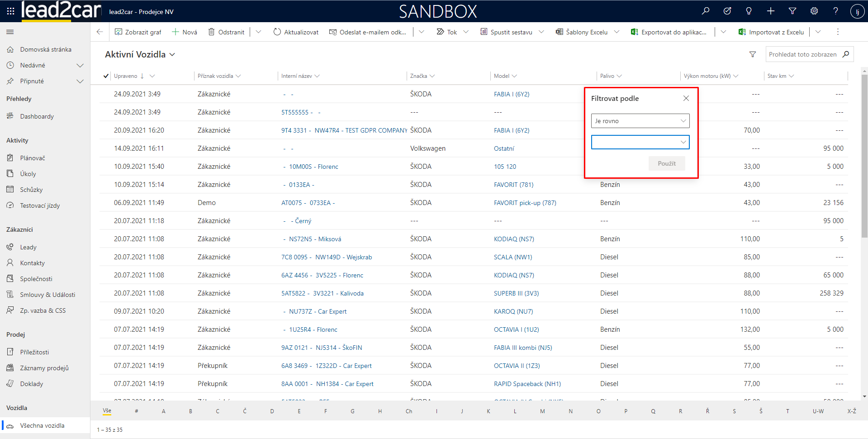Click the lightbulb assistant icon
The image size is (868, 439).
pyautogui.click(x=749, y=11)
